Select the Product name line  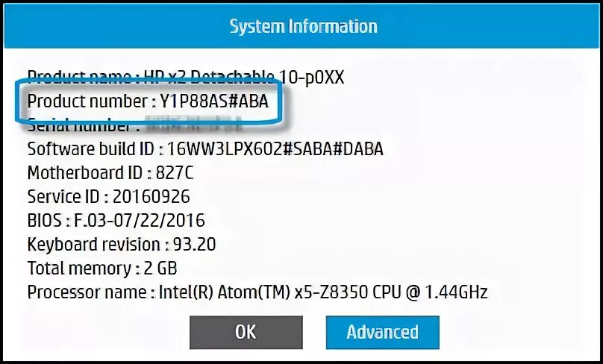click(x=186, y=78)
